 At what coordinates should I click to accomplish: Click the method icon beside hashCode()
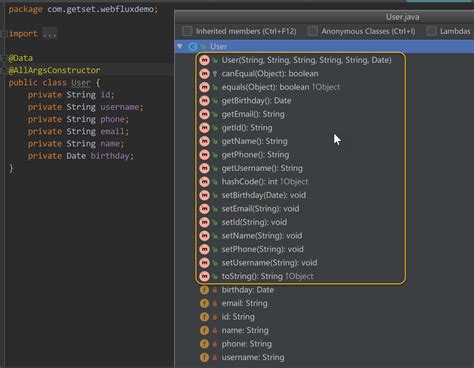point(204,182)
